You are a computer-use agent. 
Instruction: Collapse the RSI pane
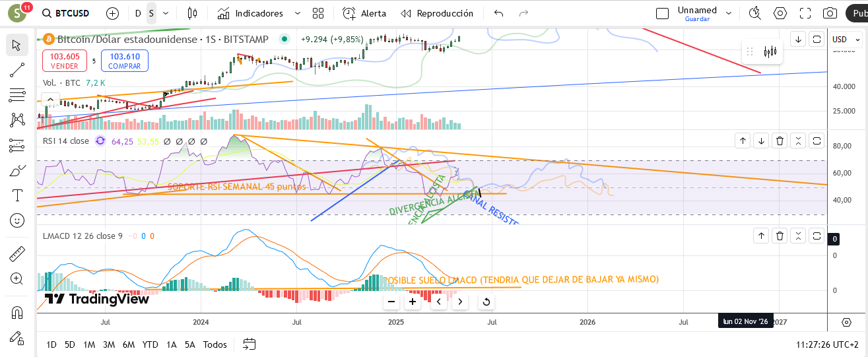pyautogui.click(x=798, y=141)
